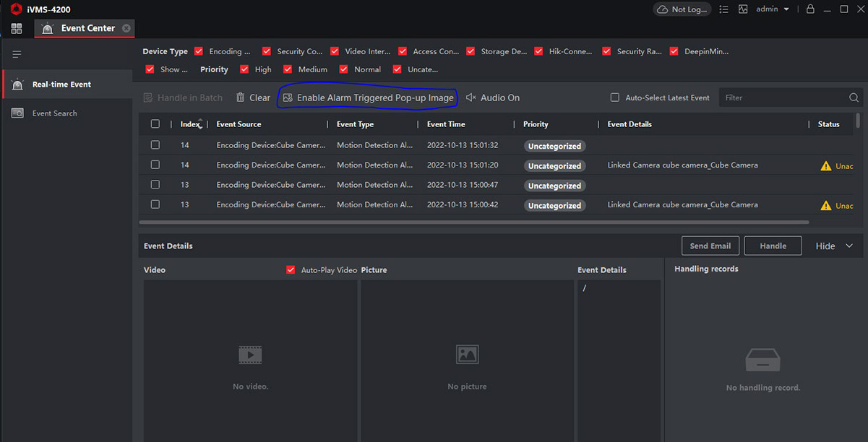Clear the event list
Image resolution: width=868 pixels, height=442 pixels.
tap(253, 97)
